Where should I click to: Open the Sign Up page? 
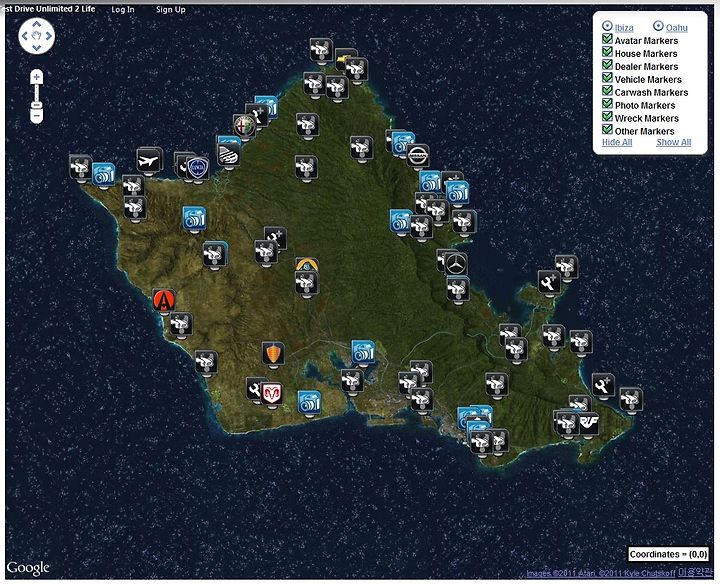pos(171,9)
